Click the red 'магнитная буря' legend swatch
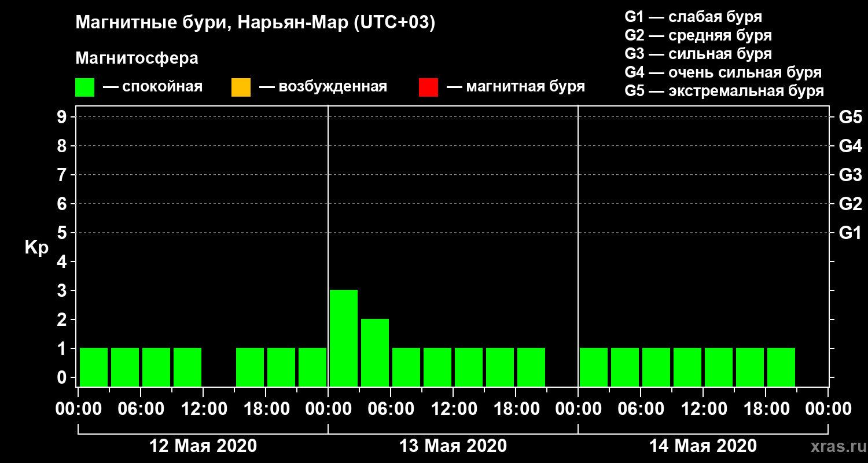 428,87
